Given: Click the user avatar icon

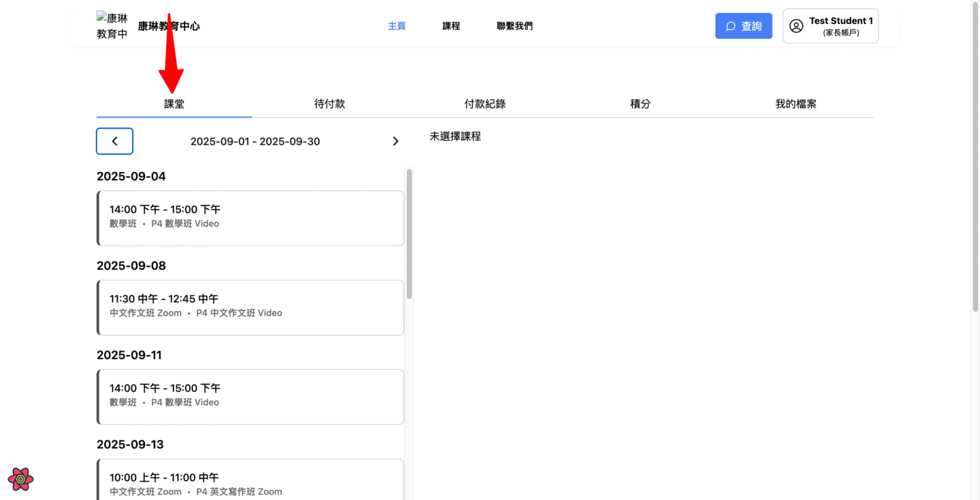Looking at the screenshot, I should (x=796, y=26).
